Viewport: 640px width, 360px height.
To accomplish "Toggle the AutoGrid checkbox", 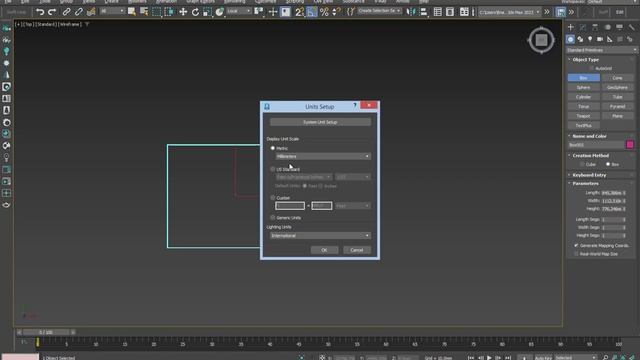I will 591,68.
